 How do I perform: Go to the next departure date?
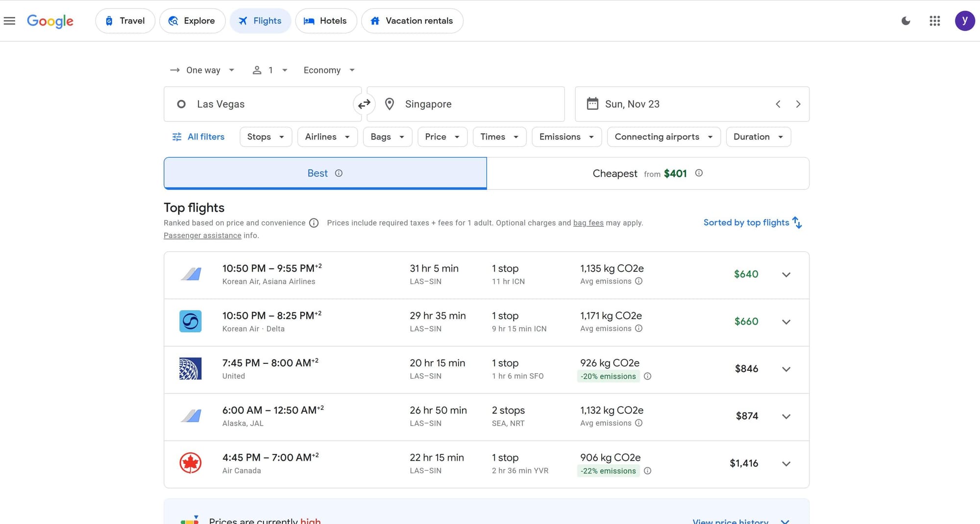798,104
